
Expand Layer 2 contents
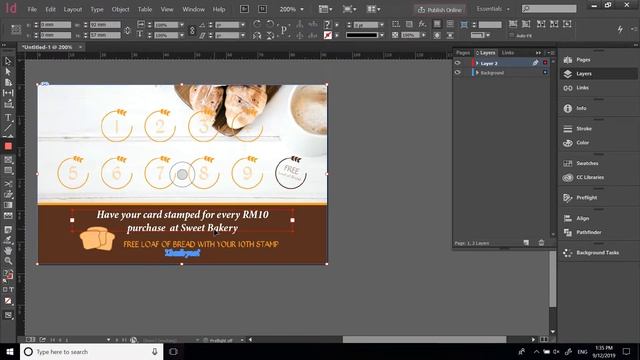477,63
